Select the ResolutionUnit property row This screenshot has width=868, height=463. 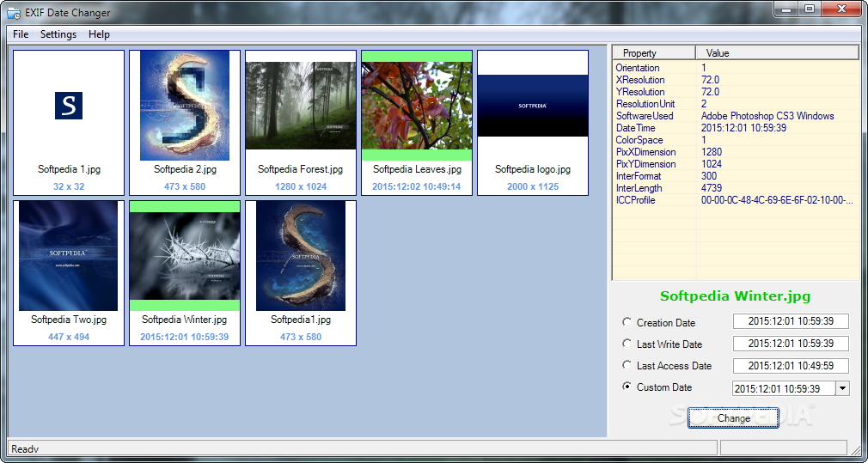pyautogui.click(x=737, y=104)
